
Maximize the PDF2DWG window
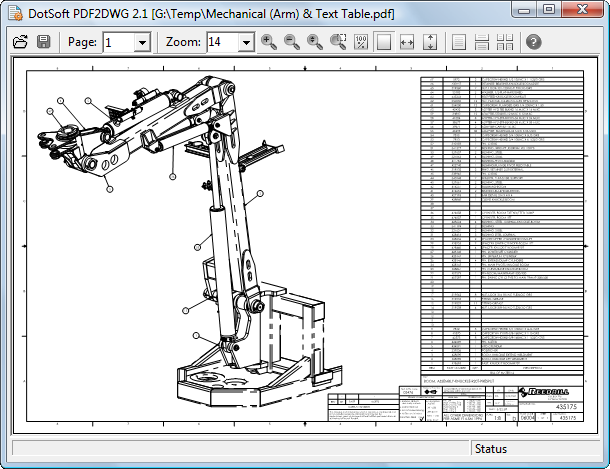549,9
